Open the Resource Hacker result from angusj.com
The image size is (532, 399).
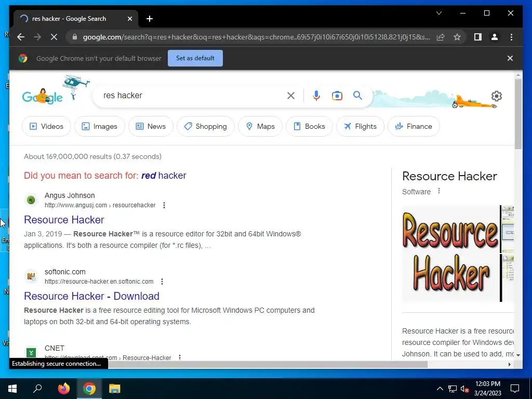pos(64,220)
